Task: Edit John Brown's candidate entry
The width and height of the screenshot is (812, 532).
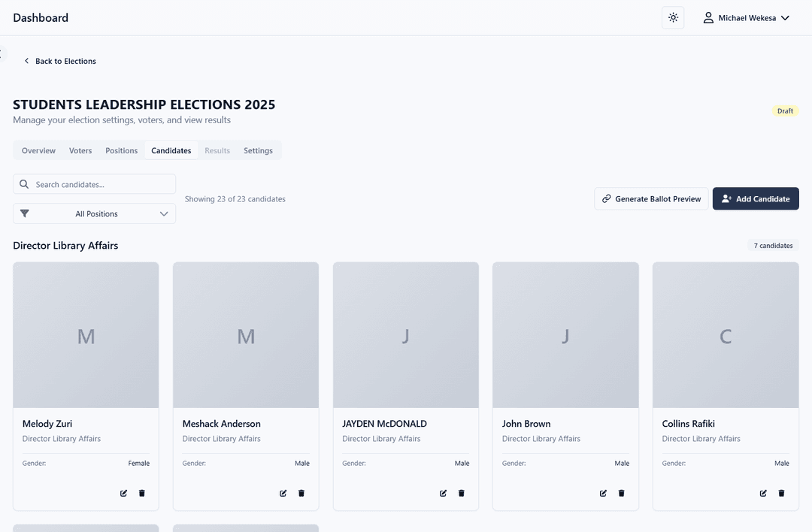Action: 603,493
